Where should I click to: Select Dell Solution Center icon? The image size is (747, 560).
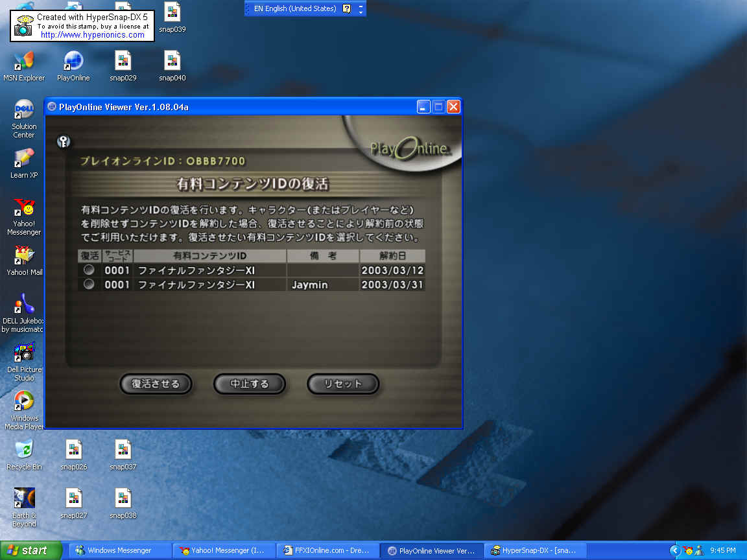coord(24,119)
